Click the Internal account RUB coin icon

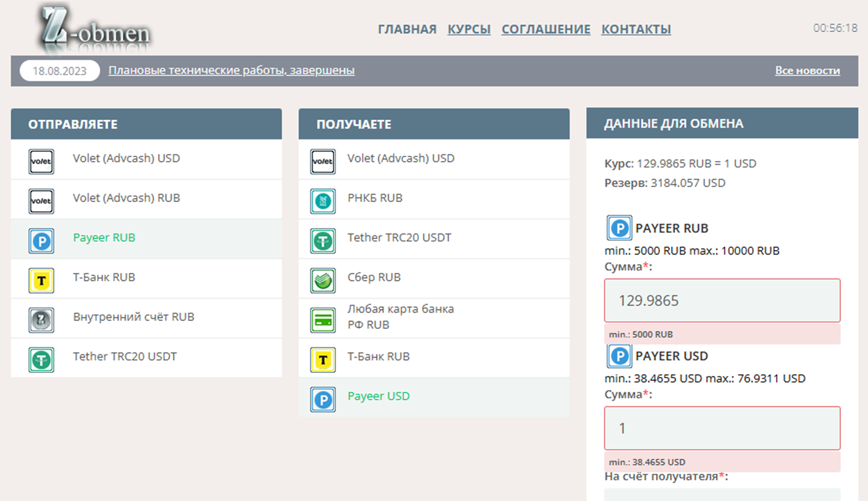click(x=41, y=320)
